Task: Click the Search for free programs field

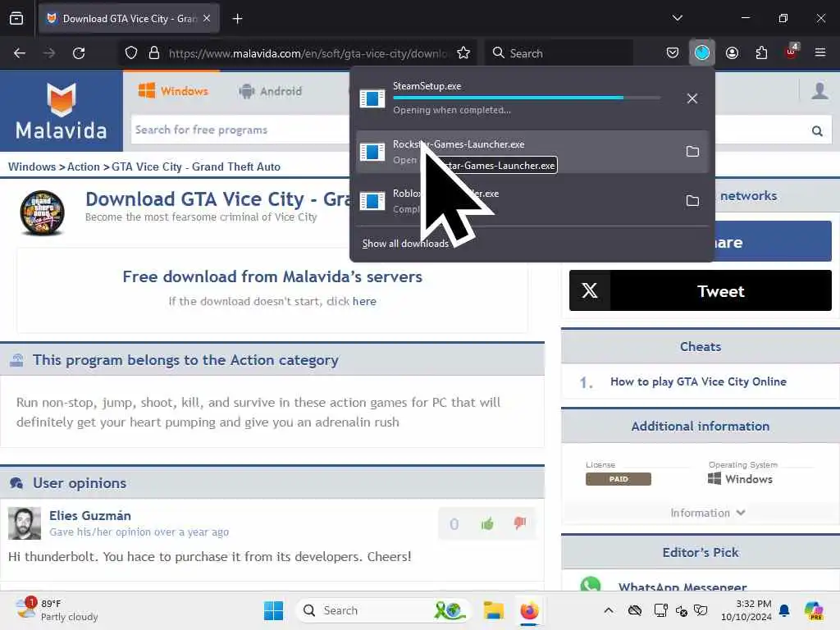Action: 240,130
